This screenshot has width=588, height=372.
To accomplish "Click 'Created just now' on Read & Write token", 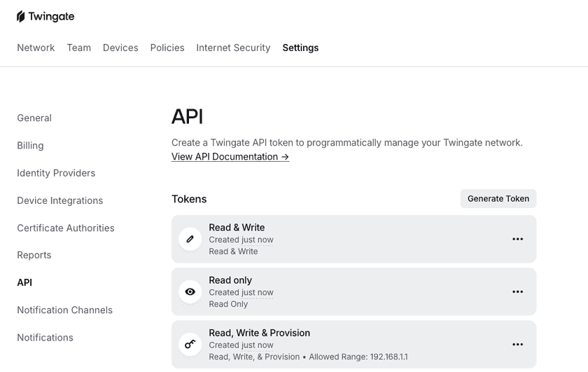I will pos(241,240).
